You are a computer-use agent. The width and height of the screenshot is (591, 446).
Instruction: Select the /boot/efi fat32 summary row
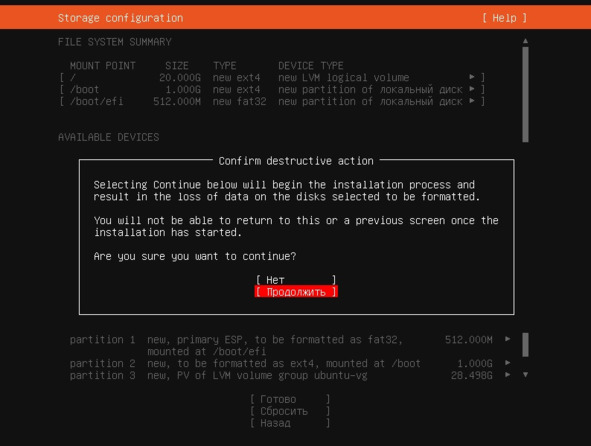(x=272, y=101)
